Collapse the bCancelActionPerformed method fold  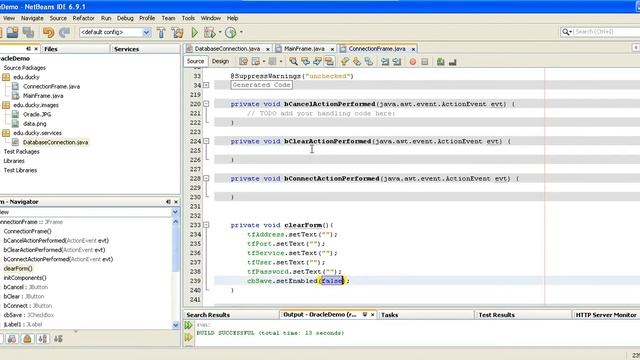pyautogui.click(x=206, y=104)
